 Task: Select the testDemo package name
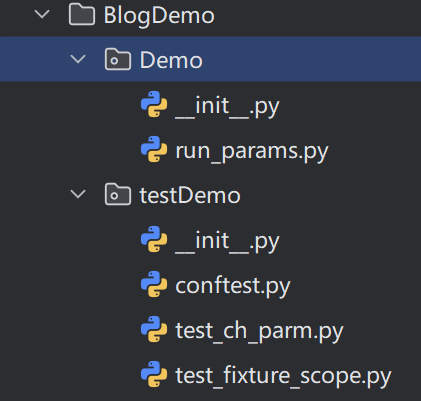pos(190,195)
